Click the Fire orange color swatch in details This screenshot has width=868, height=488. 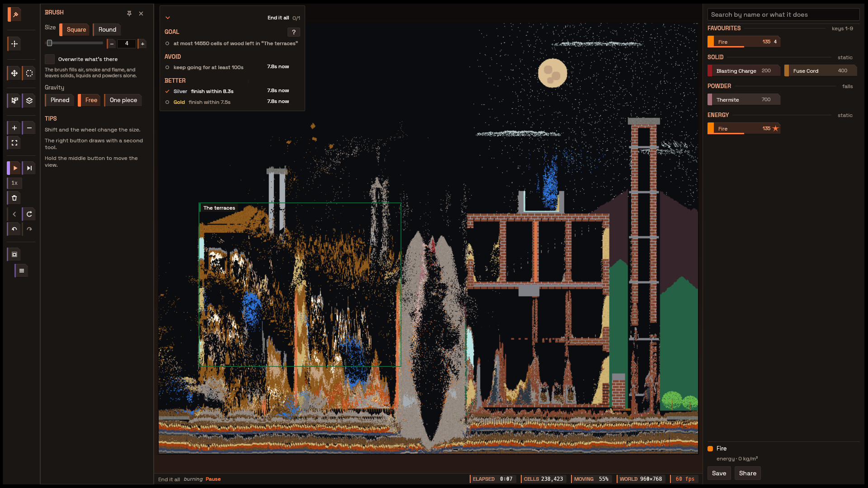pyautogui.click(x=710, y=449)
